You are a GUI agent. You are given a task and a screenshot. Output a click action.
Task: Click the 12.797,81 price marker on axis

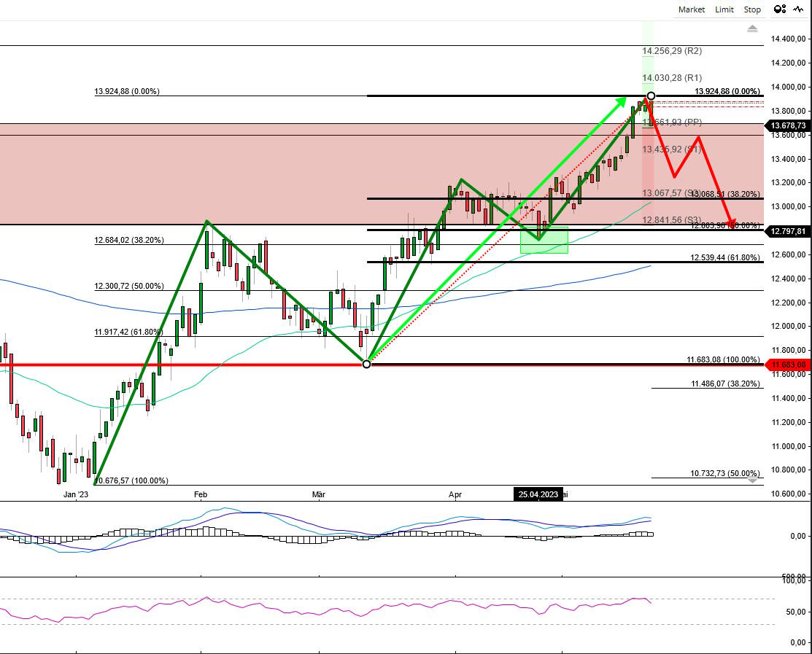coord(790,231)
